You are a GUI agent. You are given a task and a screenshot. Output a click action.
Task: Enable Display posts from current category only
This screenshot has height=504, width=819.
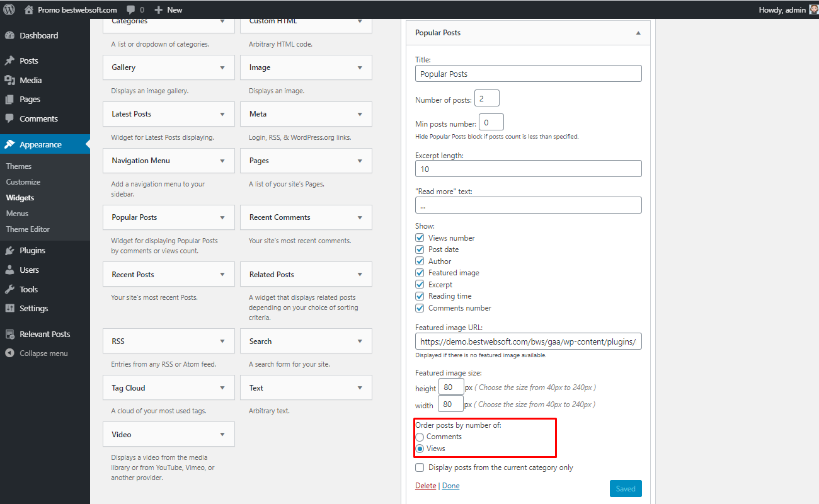point(420,467)
